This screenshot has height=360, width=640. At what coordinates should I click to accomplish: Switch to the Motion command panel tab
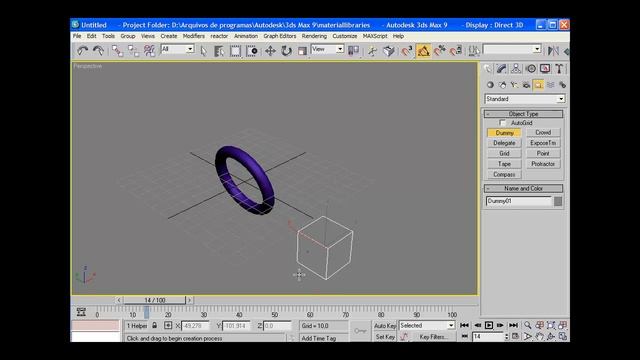click(x=531, y=69)
